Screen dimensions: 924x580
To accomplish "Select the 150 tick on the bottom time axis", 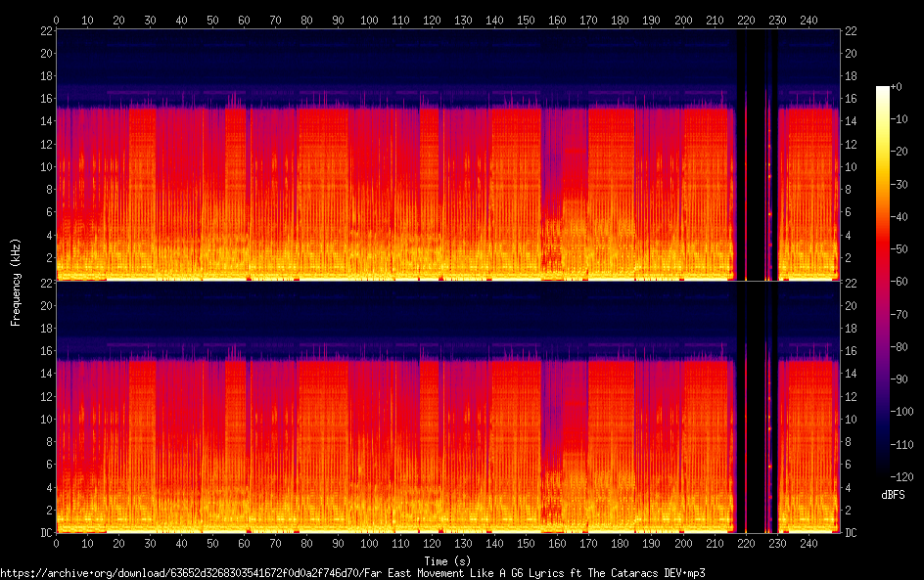I will point(526,542).
